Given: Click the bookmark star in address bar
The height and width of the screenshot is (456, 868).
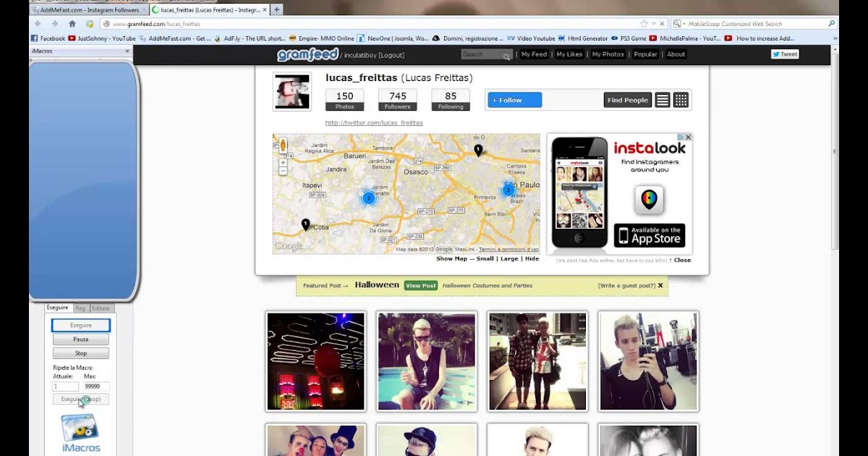Looking at the screenshot, I should [x=644, y=24].
